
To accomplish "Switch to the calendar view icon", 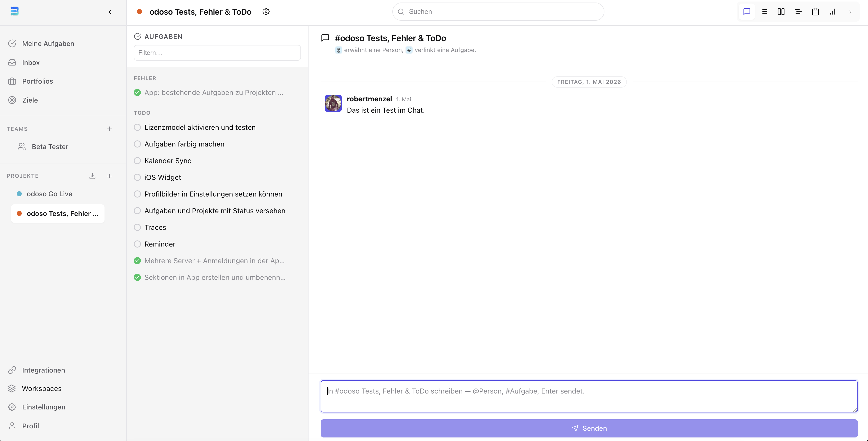I will pyautogui.click(x=815, y=12).
